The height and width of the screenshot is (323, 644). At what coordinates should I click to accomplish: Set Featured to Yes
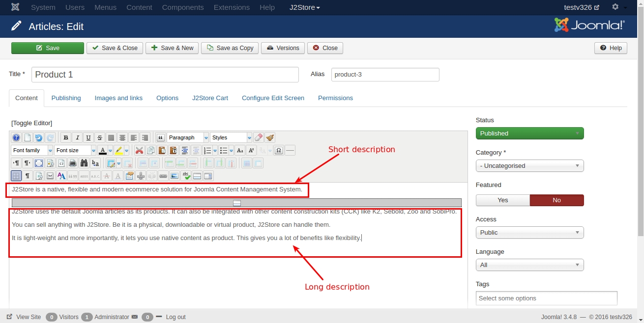point(502,200)
